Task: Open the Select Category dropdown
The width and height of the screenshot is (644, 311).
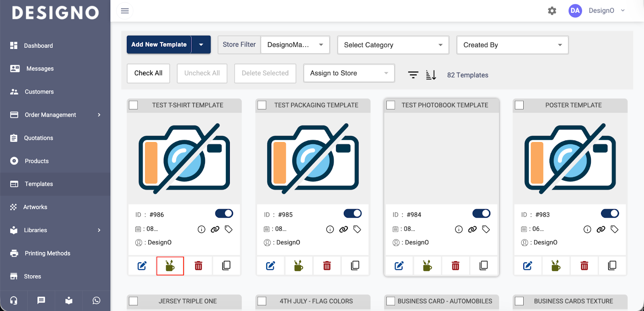Action: pyautogui.click(x=393, y=45)
